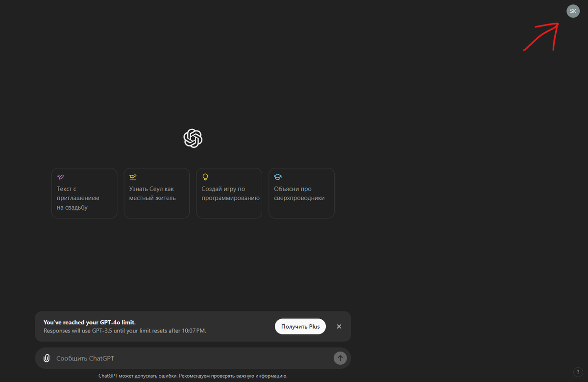Click the pencil icon on the wedding invitation card
This screenshot has width=588, height=382.
point(61,177)
